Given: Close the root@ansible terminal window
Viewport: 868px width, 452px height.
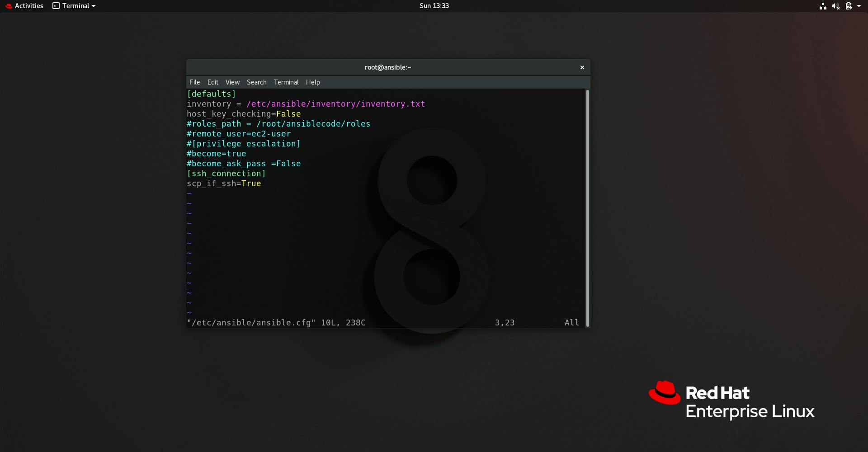Looking at the screenshot, I should click(582, 67).
